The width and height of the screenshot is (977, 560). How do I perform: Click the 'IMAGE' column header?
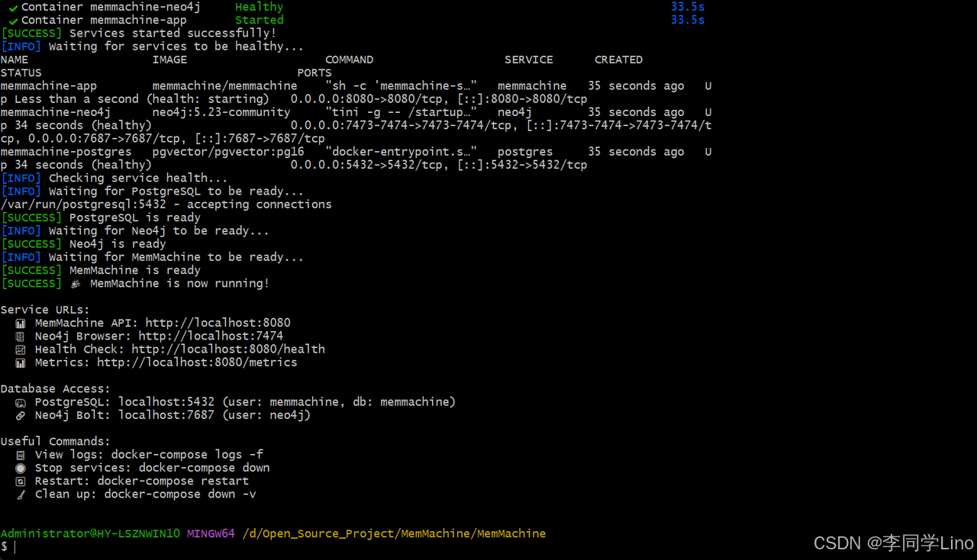(x=169, y=60)
